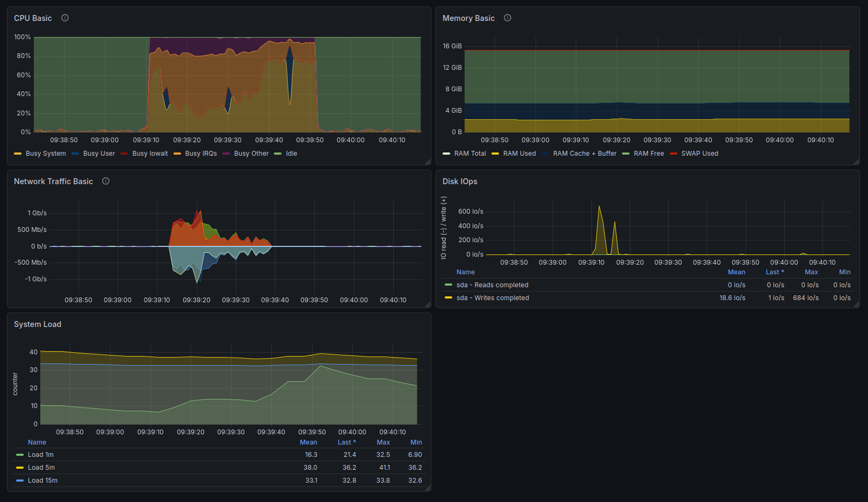Open the Memory Basic panel title menu
This screenshot has height=502, width=868.
point(468,18)
